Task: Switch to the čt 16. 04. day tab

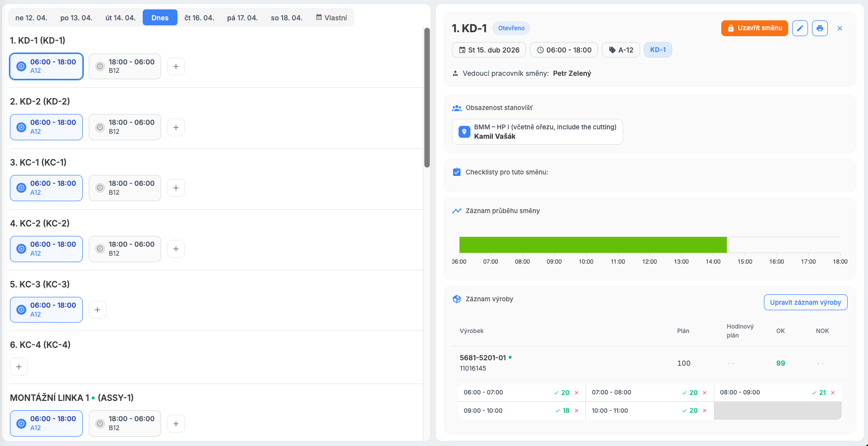Action: pyautogui.click(x=199, y=18)
